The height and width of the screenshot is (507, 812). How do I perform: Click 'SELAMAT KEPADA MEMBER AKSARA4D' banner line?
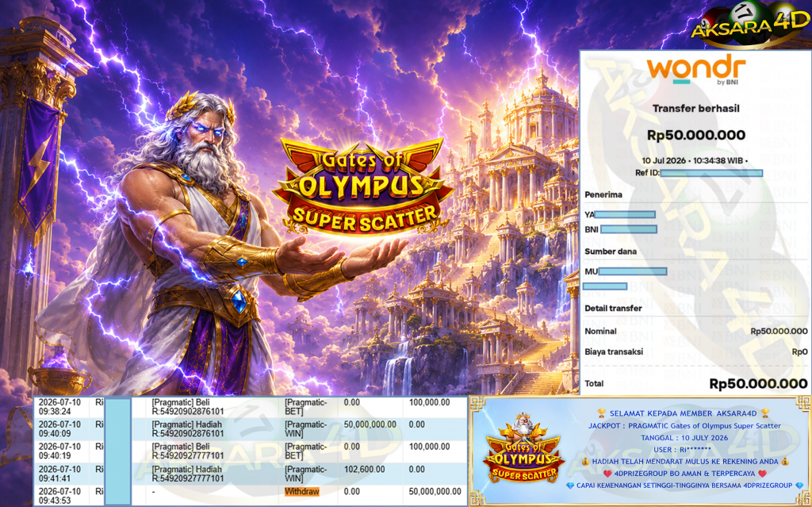684,413
